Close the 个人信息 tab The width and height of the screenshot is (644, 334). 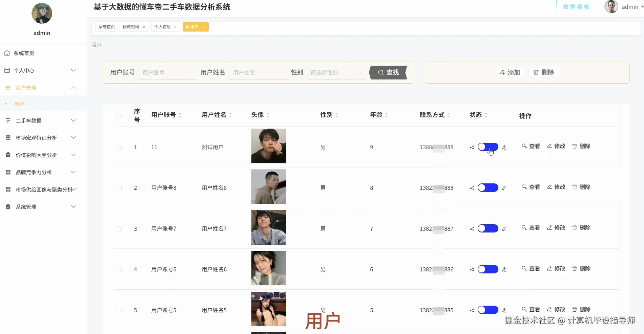(x=175, y=27)
